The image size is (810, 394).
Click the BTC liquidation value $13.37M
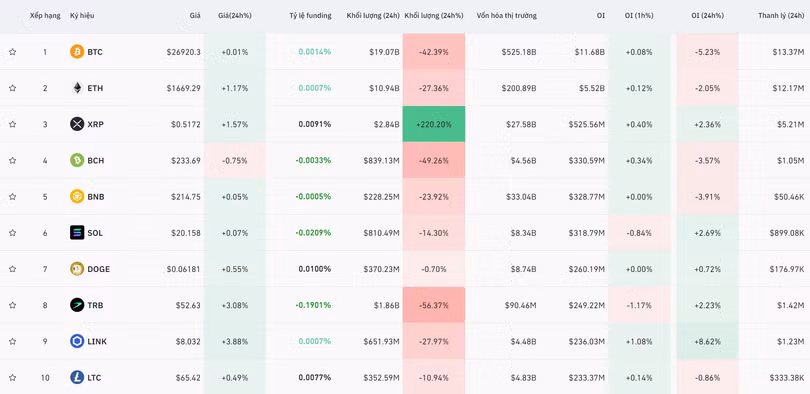pos(788,52)
